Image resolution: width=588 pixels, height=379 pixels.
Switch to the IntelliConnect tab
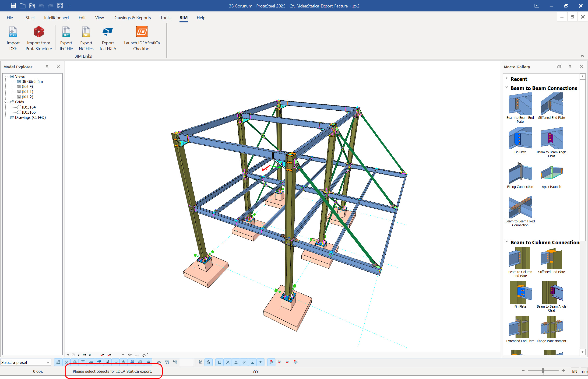tap(56, 18)
